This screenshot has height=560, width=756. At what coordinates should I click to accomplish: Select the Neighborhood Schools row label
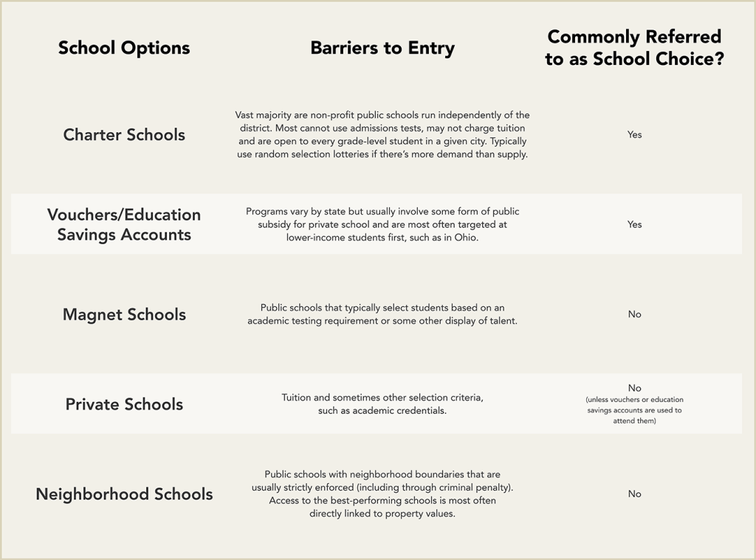point(124,494)
